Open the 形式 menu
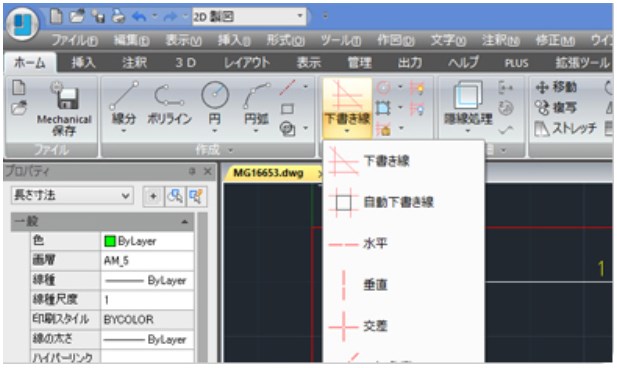617x368 pixels. pyautogui.click(x=286, y=40)
